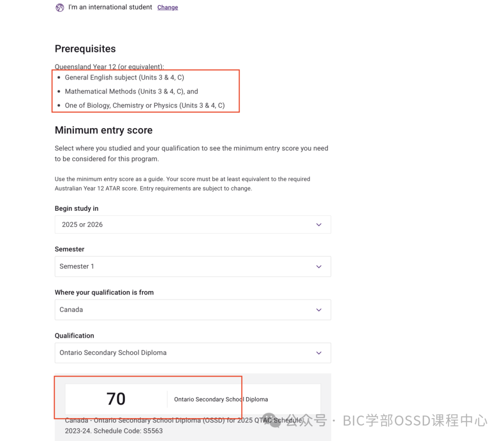Click the I'm an international student text
This screenshot has width=504, height=441.
[x=110, y=7]
